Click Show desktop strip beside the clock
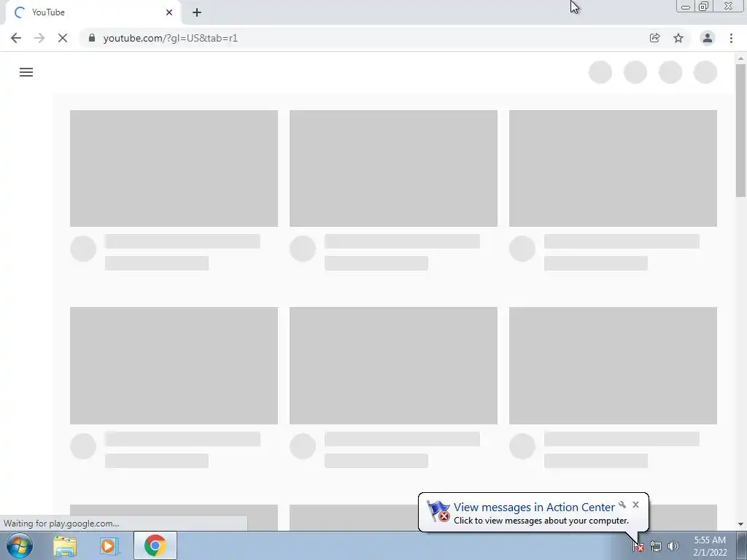 (742, 545)
